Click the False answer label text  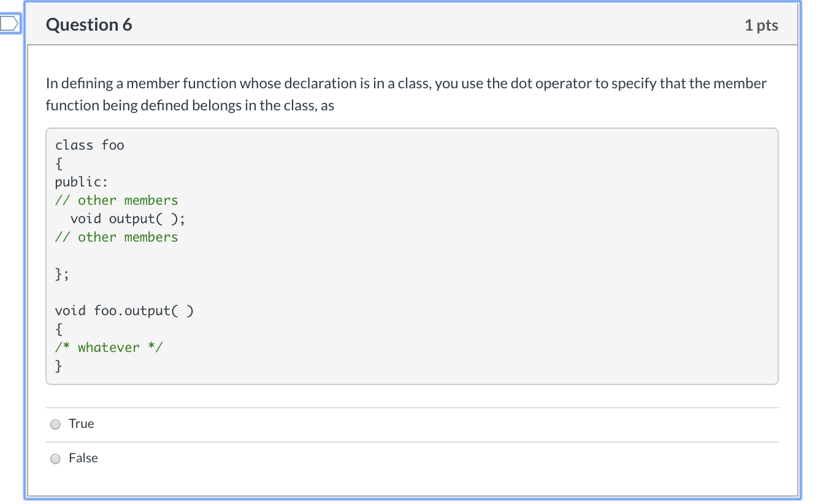click(83, 458)
